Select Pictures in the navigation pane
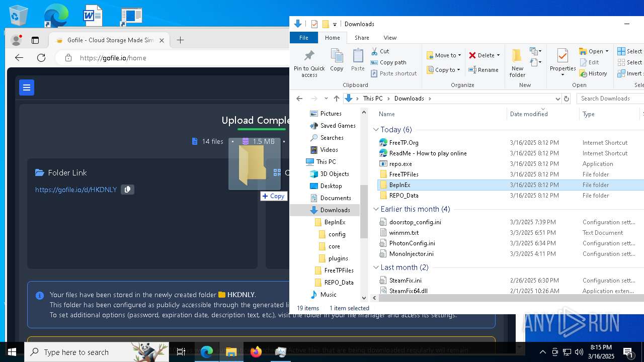This screenshot has height=362, width=644. point(331,114)
